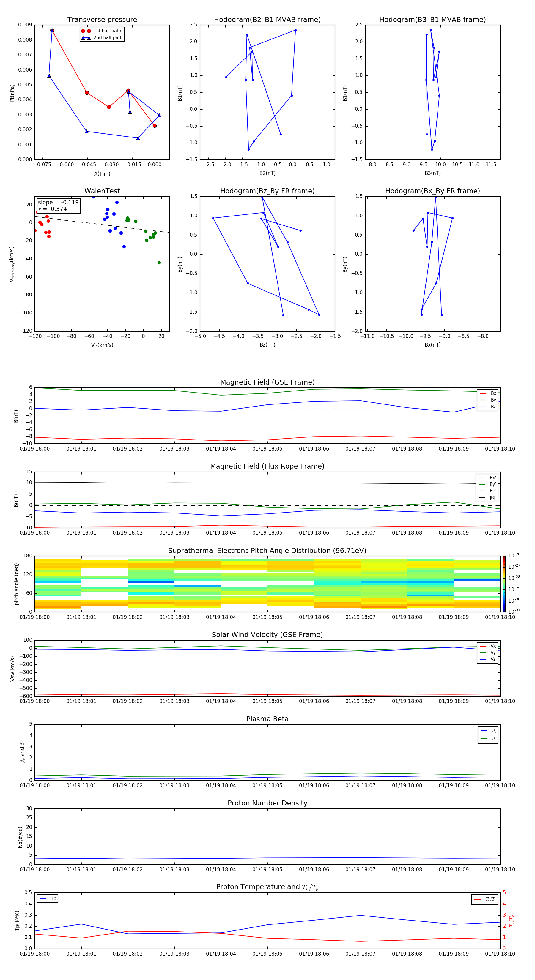Click the 'B3(nT)' x-axis label
The image size is (535, 980).
432,173
